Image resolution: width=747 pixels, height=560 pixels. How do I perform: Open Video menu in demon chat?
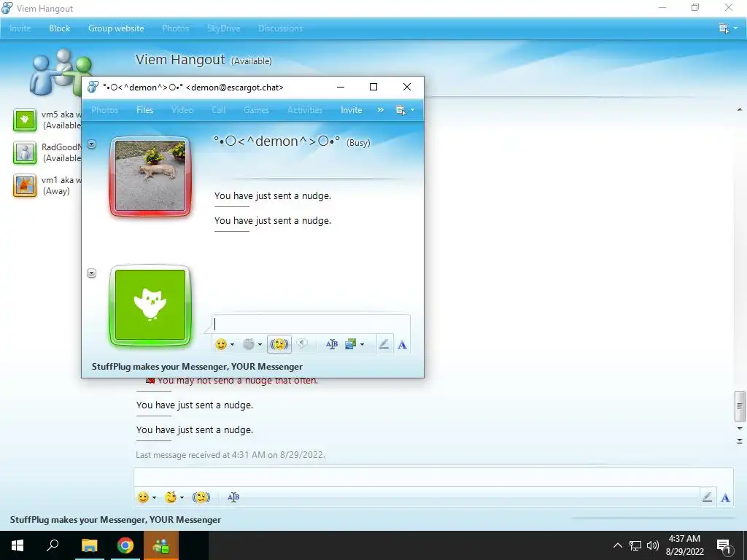(182, 110)
